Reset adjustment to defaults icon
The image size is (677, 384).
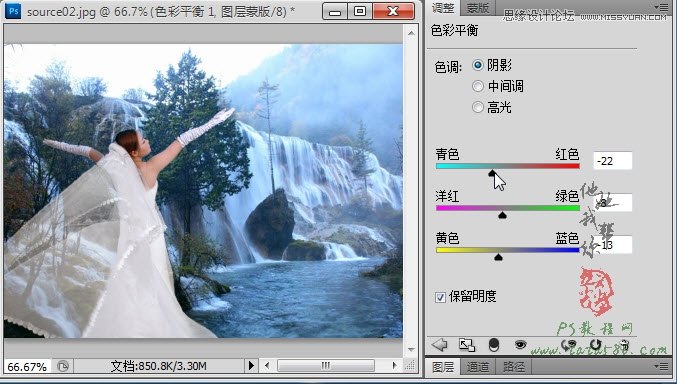click(596, 345)
